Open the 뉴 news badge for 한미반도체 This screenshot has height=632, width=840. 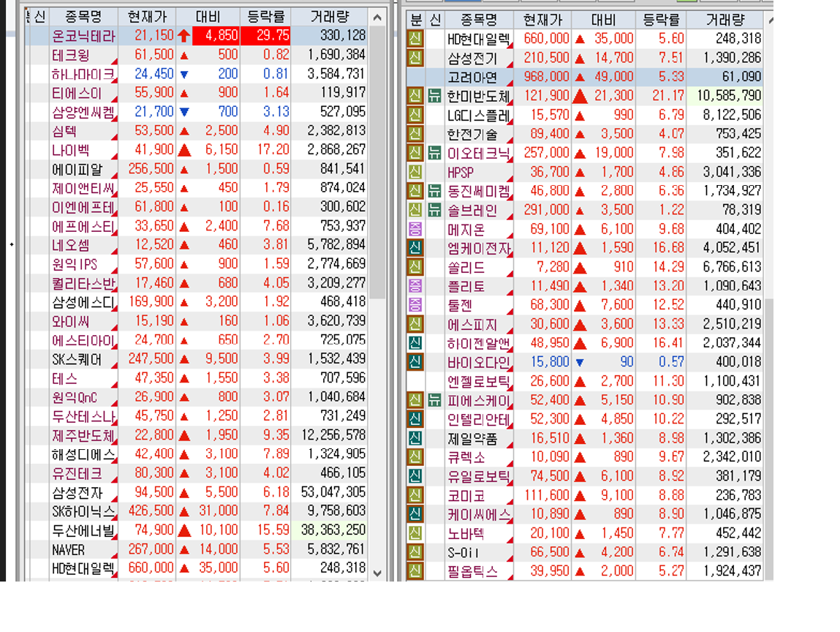[x=434, y=95]
